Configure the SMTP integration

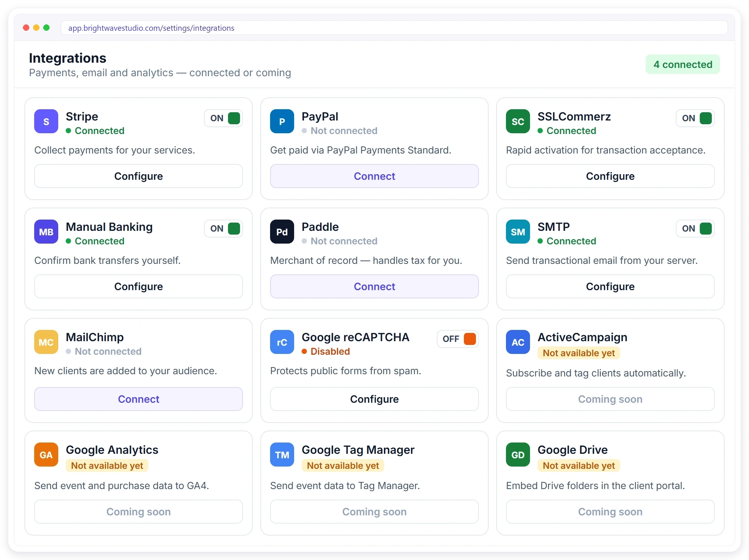pyautogui.click(x=610, y=286)
